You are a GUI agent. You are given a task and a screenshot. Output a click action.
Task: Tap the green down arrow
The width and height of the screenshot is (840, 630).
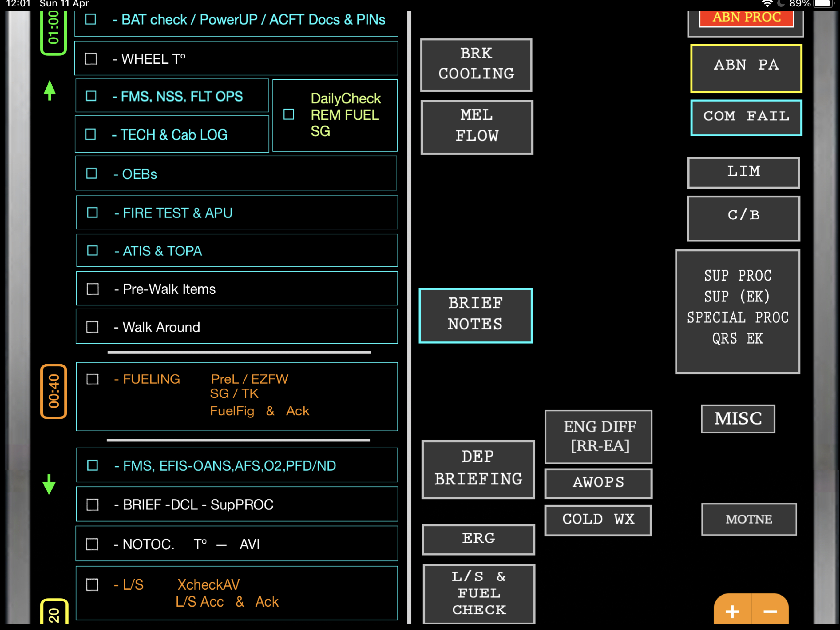[x=49, y=484]
